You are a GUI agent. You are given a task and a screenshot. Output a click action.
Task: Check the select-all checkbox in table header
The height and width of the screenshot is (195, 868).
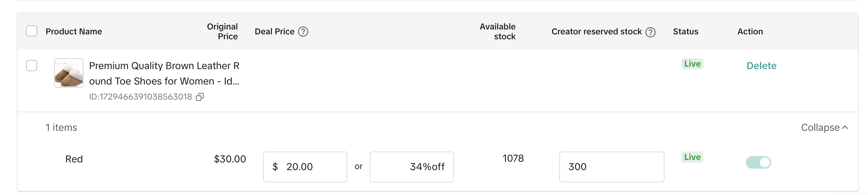coord(32,31)
